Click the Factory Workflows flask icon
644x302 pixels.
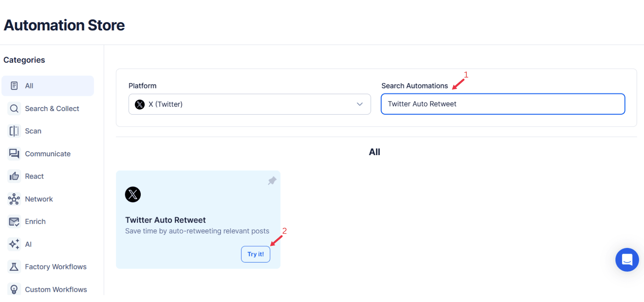[14, 267]
